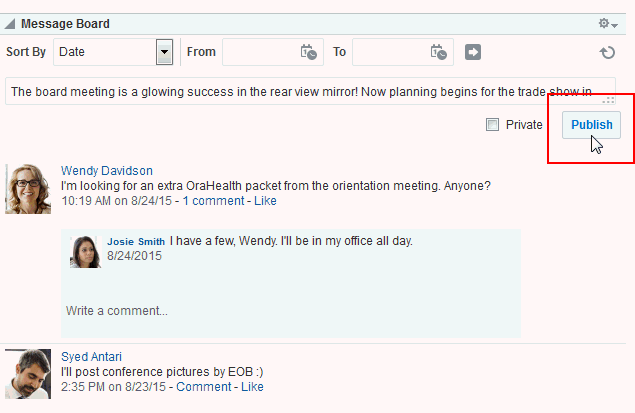Click the message box resize grip handle
635x413 pixels.
pos(608,100)
